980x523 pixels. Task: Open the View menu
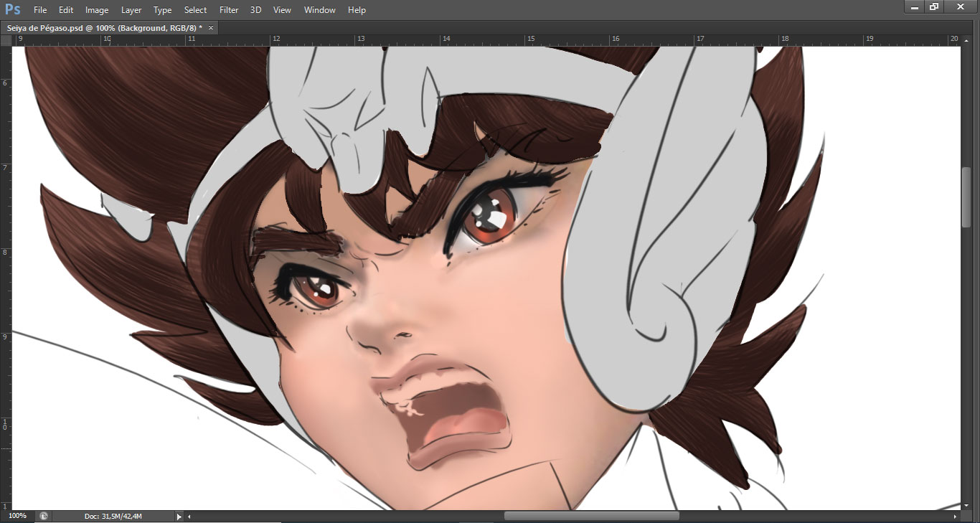(282, 10)
